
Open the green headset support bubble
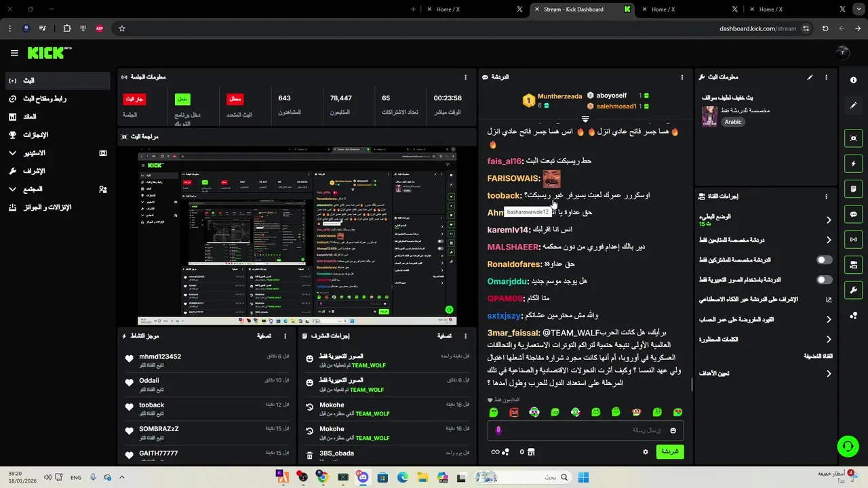coord(848,445)
